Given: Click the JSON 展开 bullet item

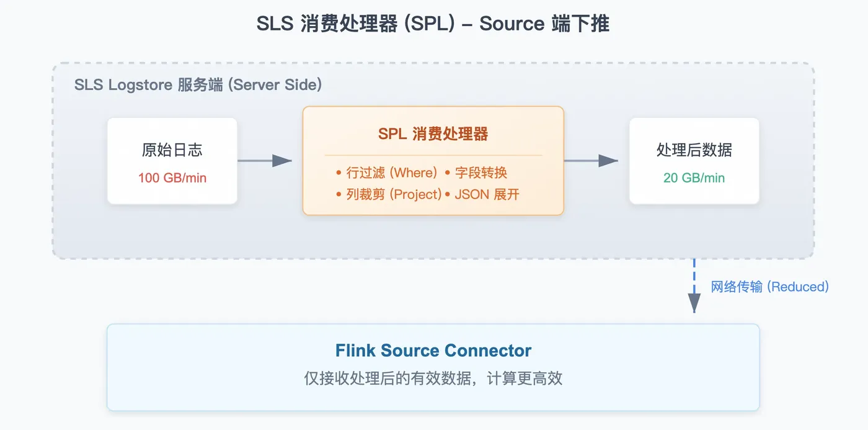Looking at the screenshot, I should tap(486, 194).
